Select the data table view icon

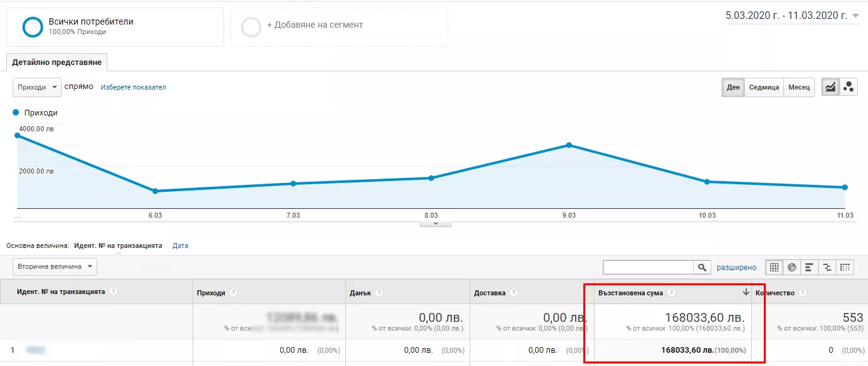(x=773, y=268)
